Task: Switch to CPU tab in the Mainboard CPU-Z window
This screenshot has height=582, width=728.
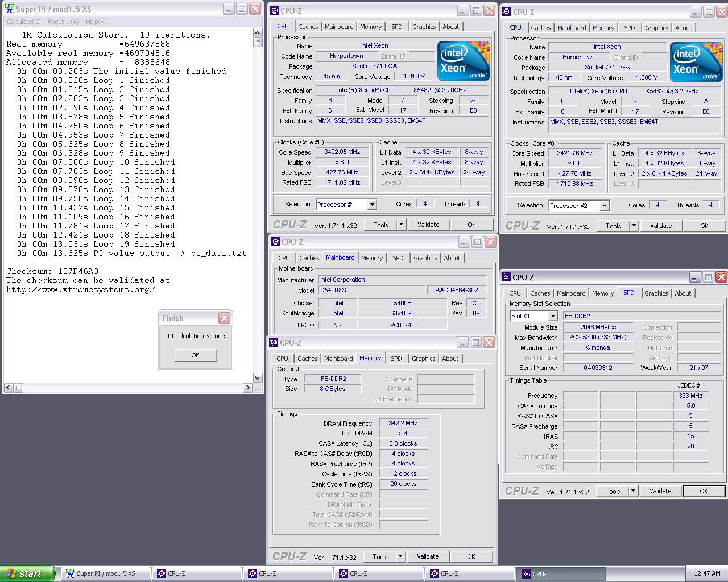Action: pos(284,258)
